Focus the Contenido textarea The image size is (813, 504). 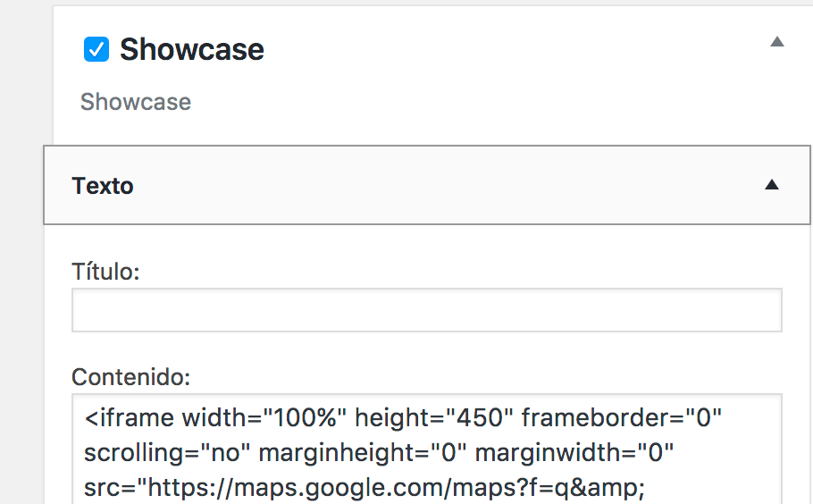(427, 449)
